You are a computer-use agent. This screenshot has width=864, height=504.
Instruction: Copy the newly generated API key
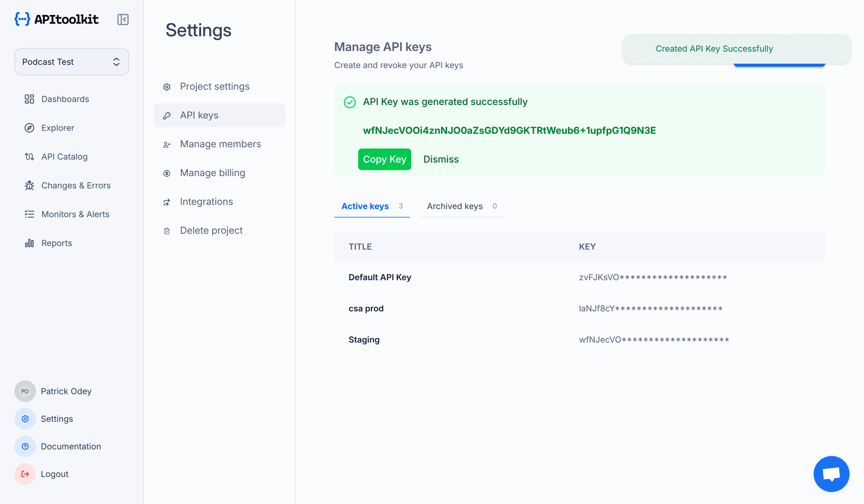[x=384, y=159]
